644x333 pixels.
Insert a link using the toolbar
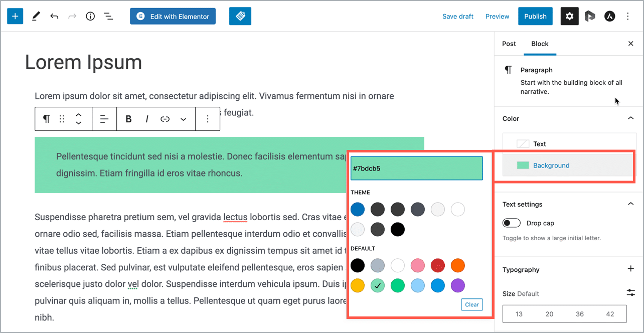tap(165, 119)
